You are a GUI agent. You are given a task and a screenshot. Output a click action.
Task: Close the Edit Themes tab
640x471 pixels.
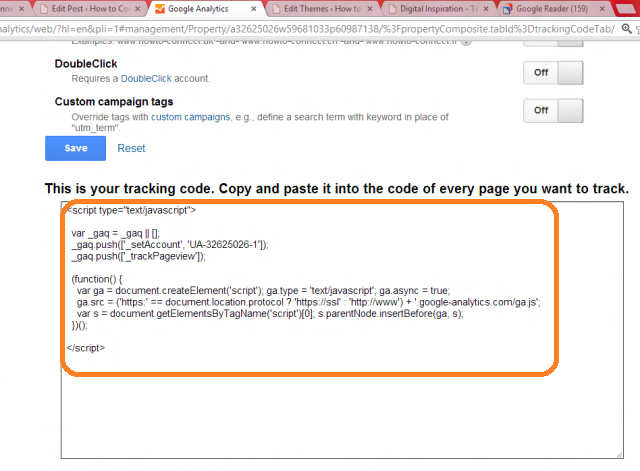pos(370,9)
